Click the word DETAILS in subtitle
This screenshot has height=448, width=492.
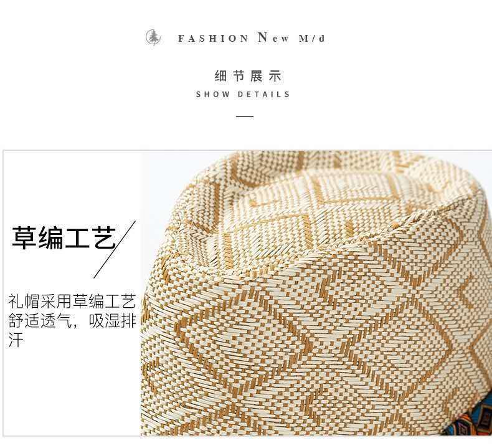point(263,95)
